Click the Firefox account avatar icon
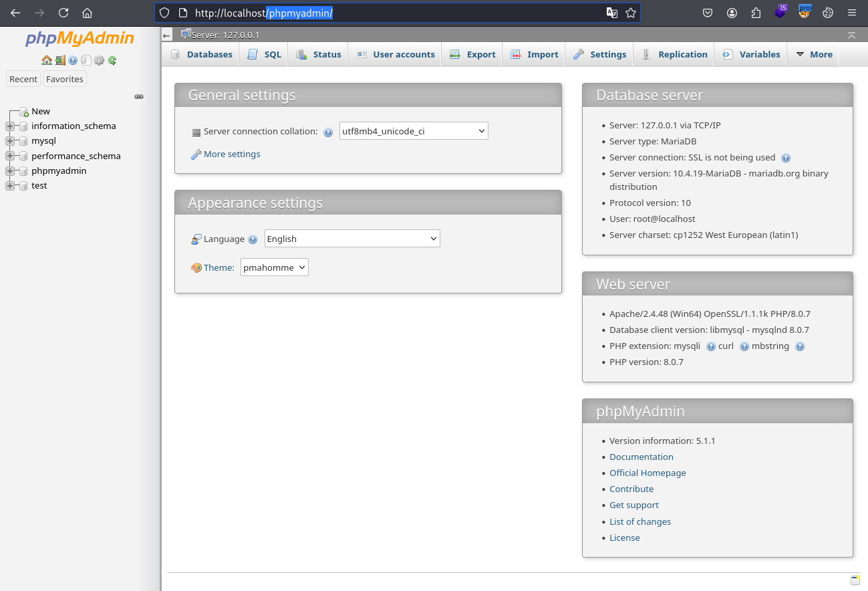868x591 pixels. [x=732, y=13]
